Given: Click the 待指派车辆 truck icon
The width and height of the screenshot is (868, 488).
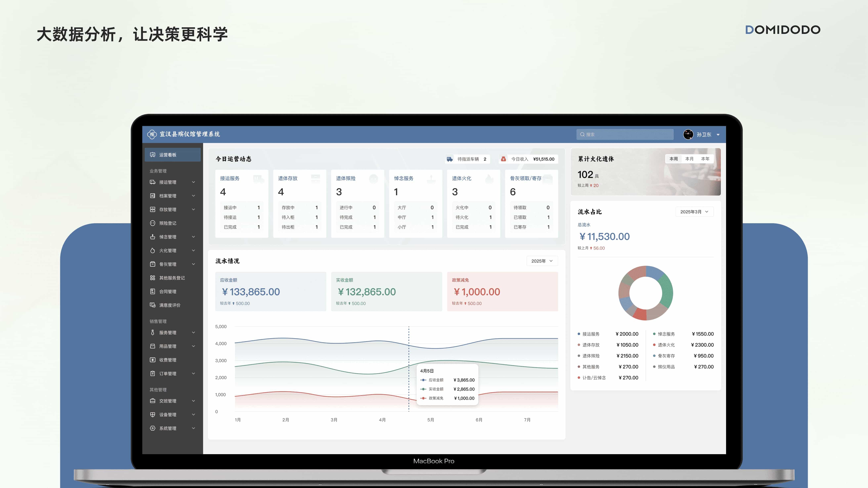Looking at the screenshot, I should [x=450, y=159].
